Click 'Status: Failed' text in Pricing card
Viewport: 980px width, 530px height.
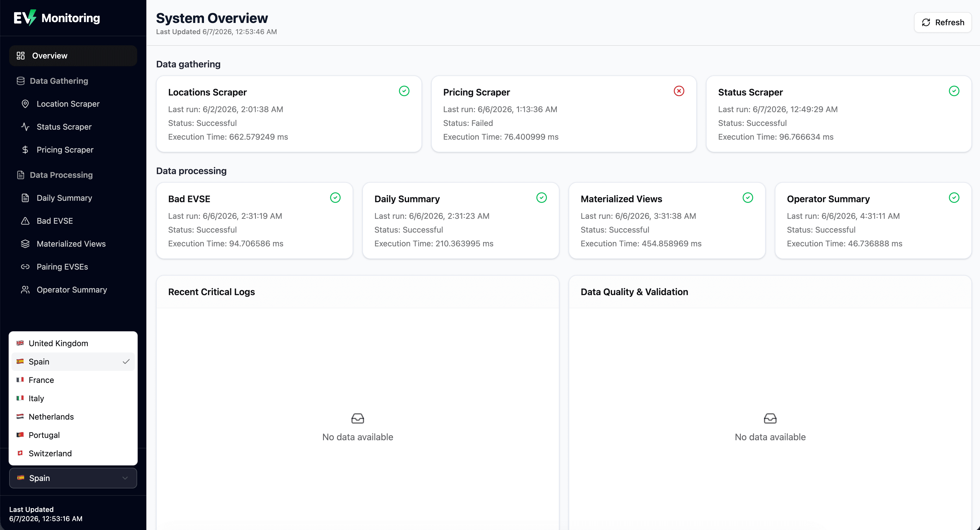pos(468,123)
